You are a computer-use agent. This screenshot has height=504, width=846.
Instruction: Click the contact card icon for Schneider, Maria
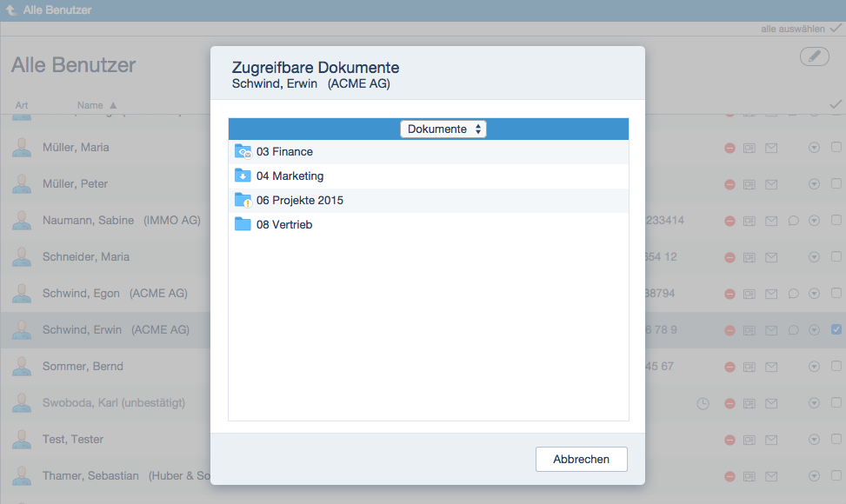749,257
